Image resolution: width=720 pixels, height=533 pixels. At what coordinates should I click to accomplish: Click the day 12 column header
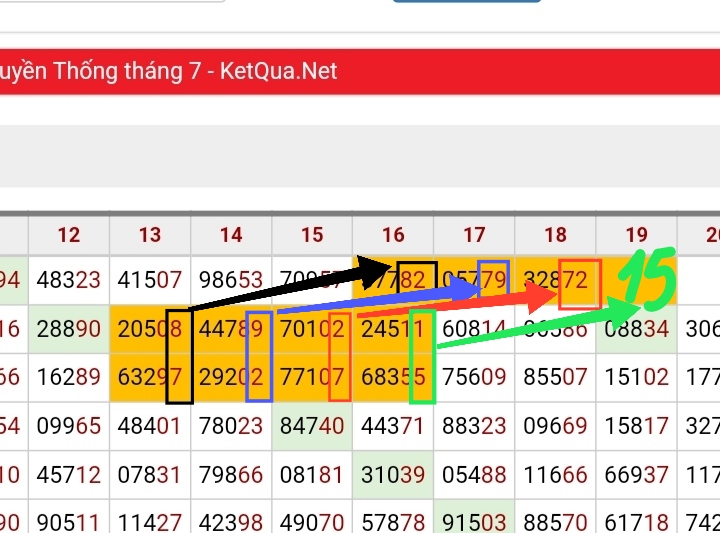pyautogui.click(x=69, y=235)
